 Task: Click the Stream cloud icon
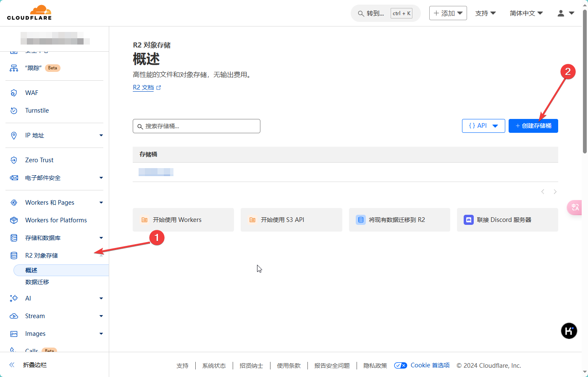pyautogui.click(x=14, y=316)
